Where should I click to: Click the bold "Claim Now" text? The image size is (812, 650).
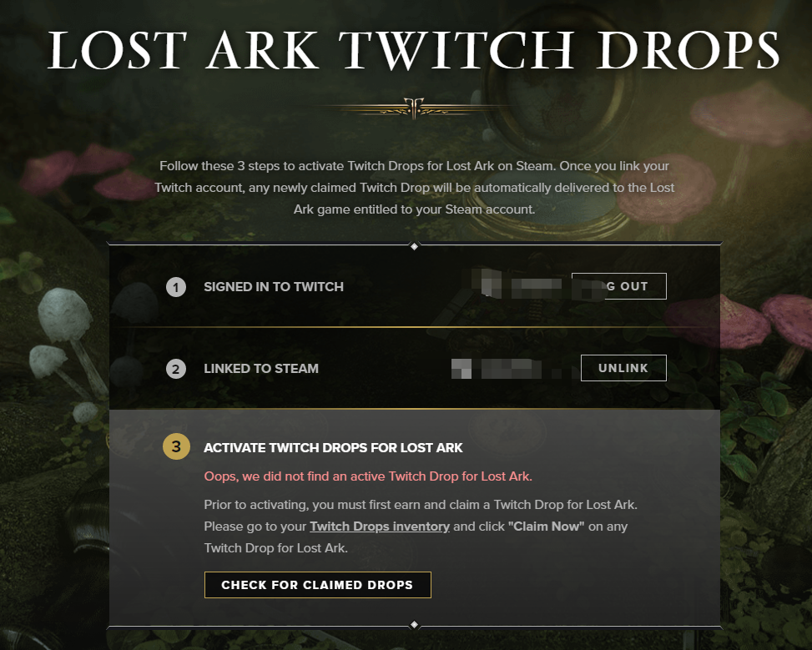point(547,527)
